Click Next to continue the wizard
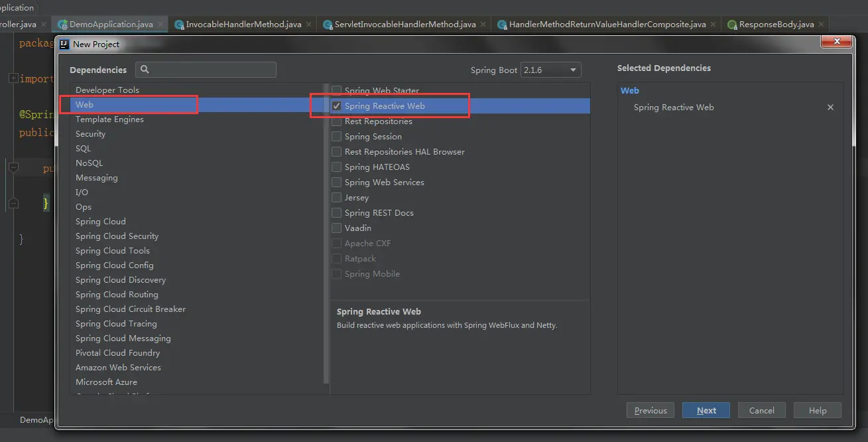 [706, 410]
